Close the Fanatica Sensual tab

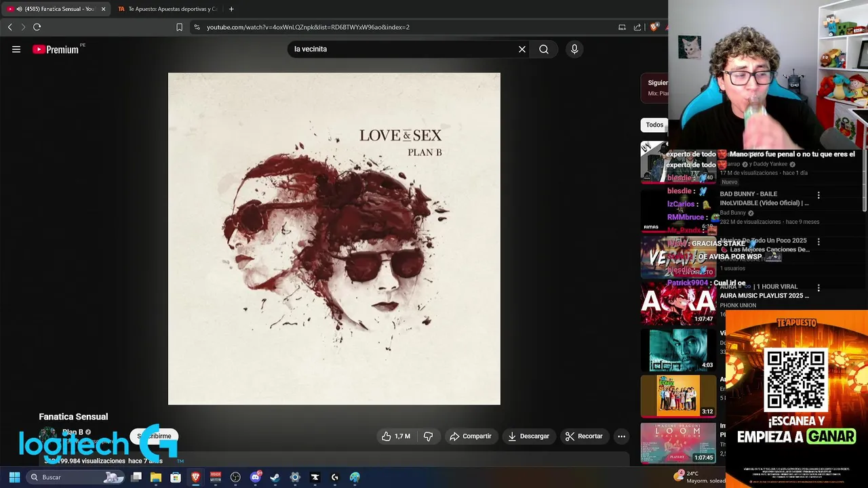click(x=103, y=9)
